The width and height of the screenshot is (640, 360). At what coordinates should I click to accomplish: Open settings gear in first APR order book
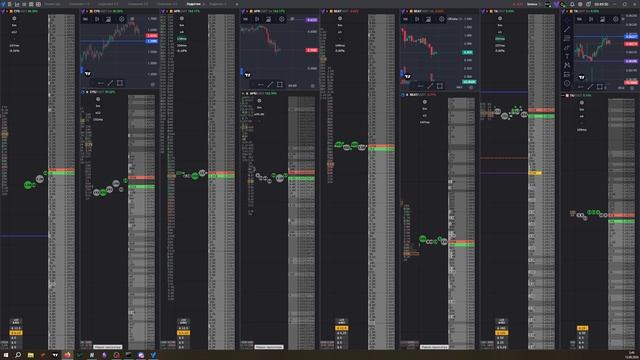coord(182,19)
